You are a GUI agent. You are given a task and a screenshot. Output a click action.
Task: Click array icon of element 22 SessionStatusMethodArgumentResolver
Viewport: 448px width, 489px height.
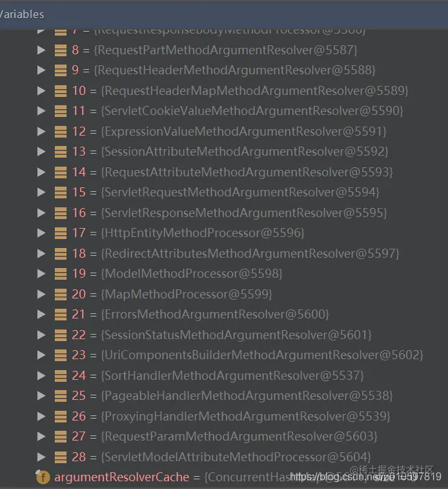61,335
